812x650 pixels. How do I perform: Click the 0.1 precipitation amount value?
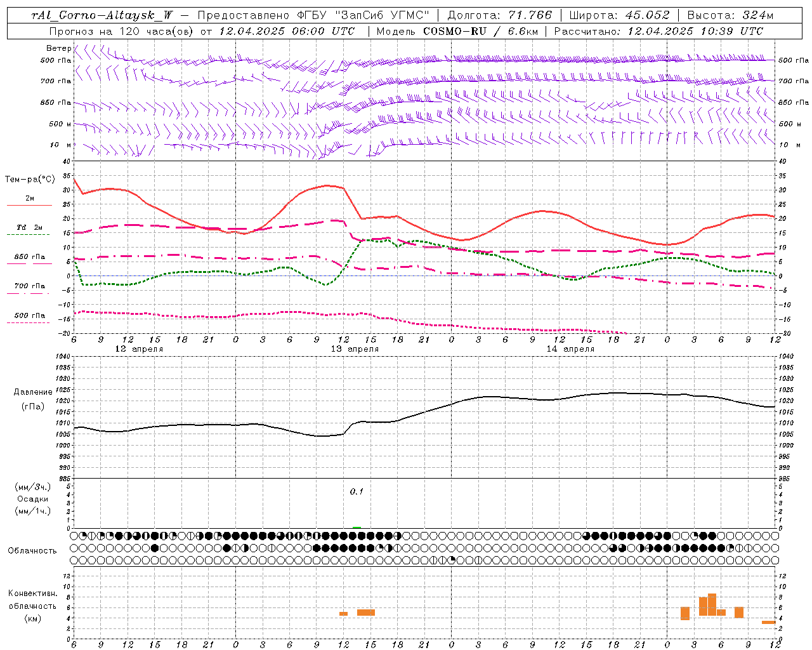click(x=357, y=491)
